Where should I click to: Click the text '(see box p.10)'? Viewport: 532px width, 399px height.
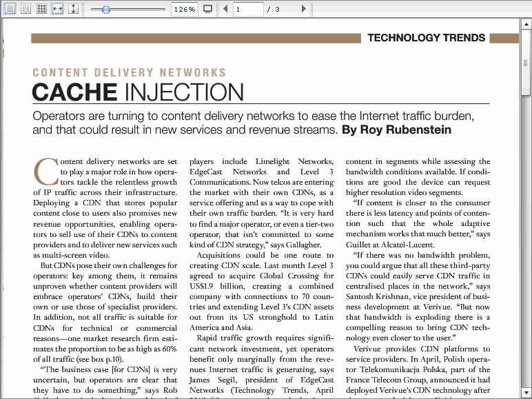(100, 359)
